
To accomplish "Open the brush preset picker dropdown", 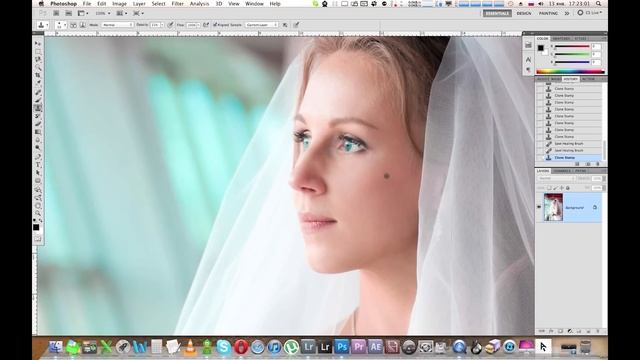I will pos(60,25).
